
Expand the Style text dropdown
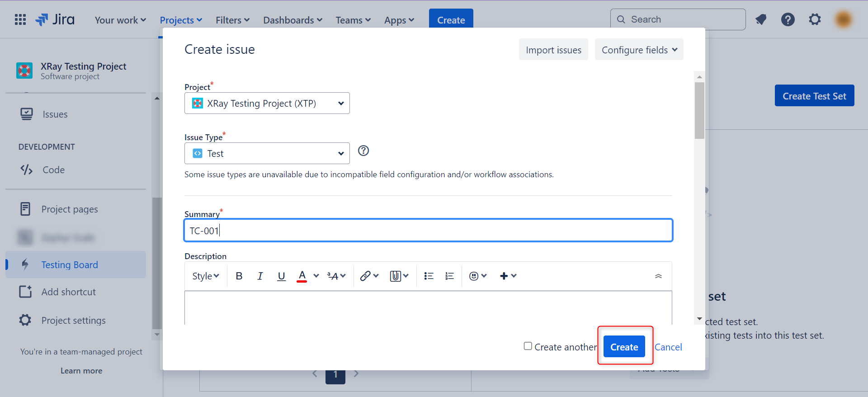(x=205, y=276)
